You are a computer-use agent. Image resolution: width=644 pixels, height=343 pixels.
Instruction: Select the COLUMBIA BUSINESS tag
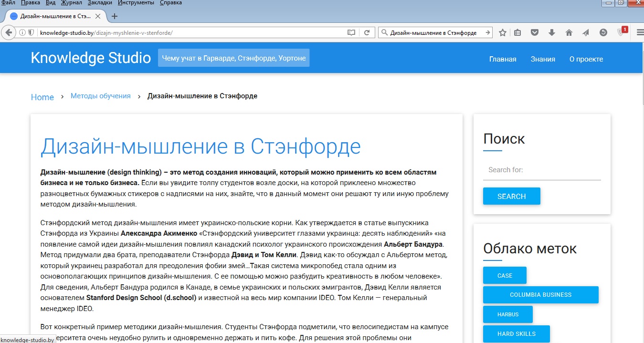[540, 295]
